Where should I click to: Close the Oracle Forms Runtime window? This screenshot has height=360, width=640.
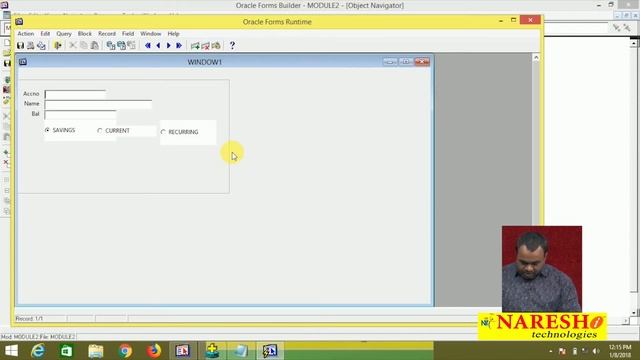pyautogui.click(x=530, y=20)
